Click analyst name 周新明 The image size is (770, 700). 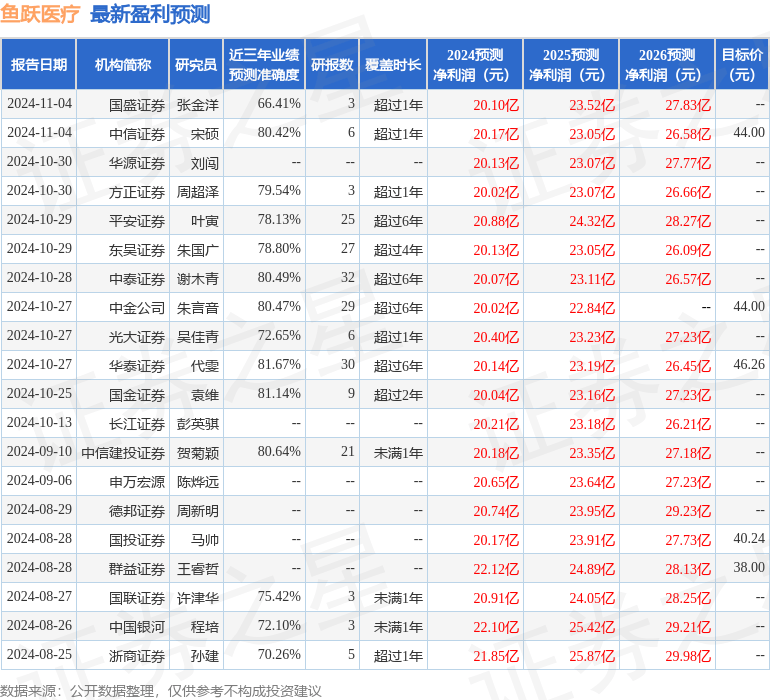(x=198, y=510)
